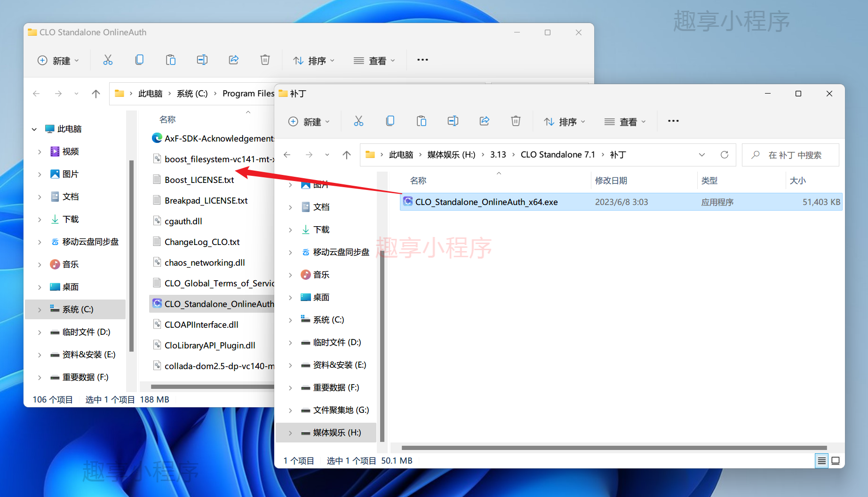Click Cut icon in 补丁 window toolbar
The height and width of the screenshot is (497, 868).
point(358,121)
